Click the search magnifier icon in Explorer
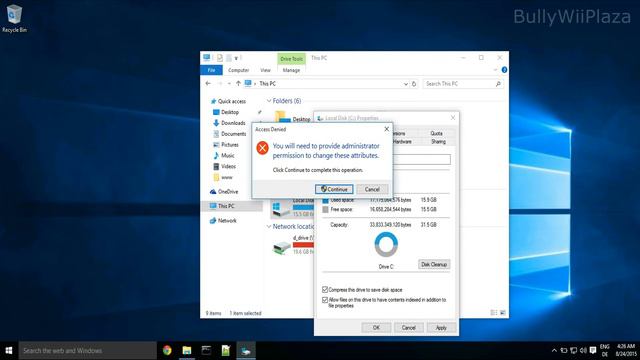Image resolution: width=640 pixels, height=360 pixels. click(498, 84)
